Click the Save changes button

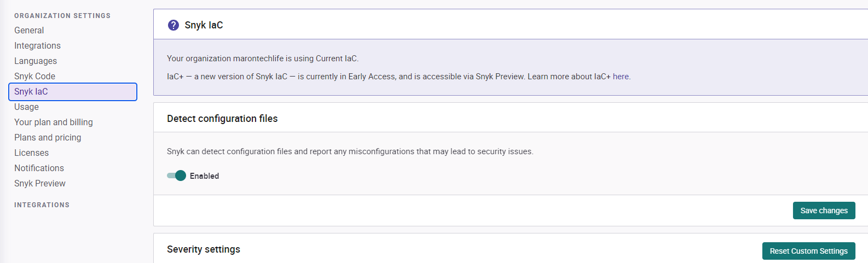[x=824, y=211]
